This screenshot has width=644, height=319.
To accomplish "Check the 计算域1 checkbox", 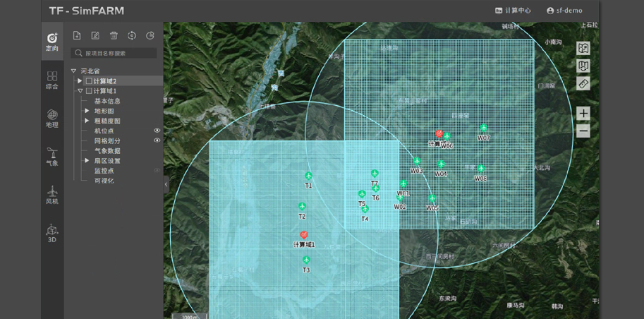I will [x=89, y=91].
